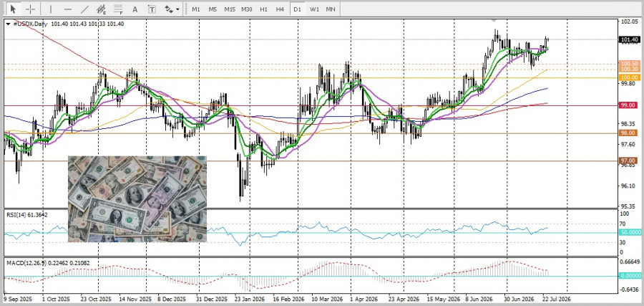Viewport: 644px width, 306px height.
Task: Select the brown 97.00 level label
Action: point(629,161)
